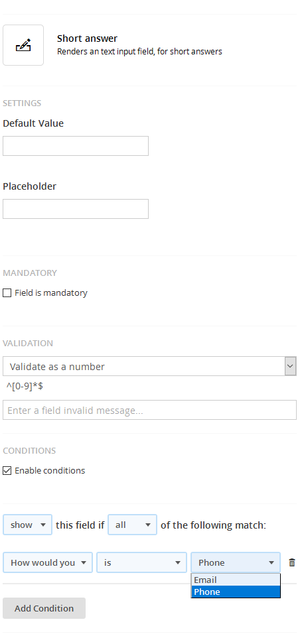
Task: Open the all/any match dropdown
Action: point(133,525)
